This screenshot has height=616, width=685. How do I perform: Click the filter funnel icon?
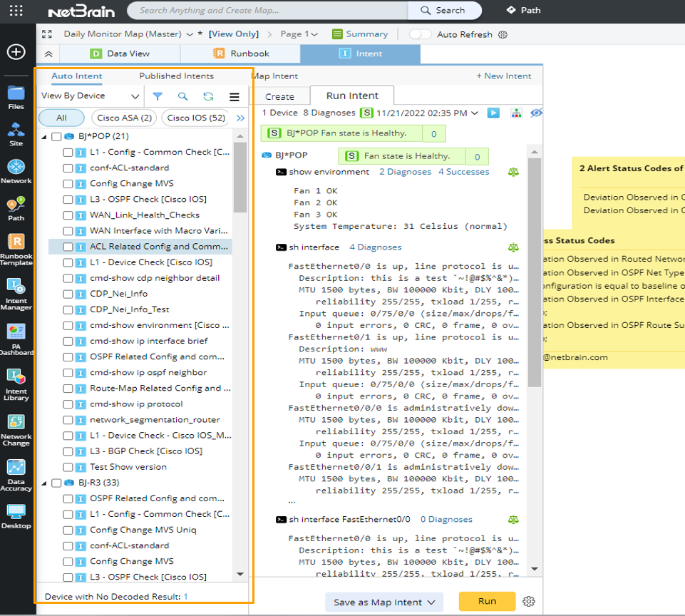pyautogui.click(x=158, y=96)
